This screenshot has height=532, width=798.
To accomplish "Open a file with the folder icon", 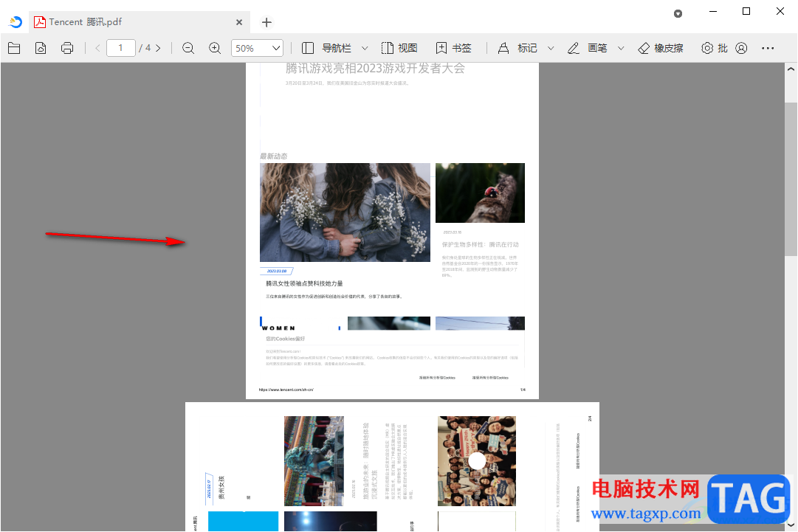I will (14, 48).
